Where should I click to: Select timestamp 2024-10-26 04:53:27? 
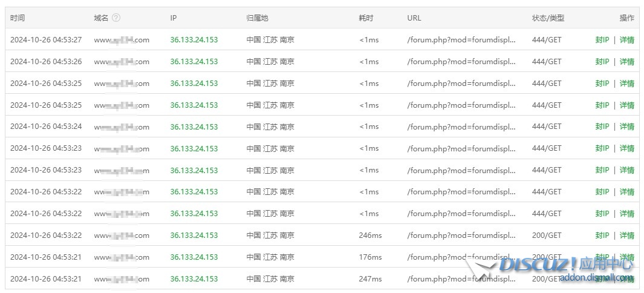point(46,40)
